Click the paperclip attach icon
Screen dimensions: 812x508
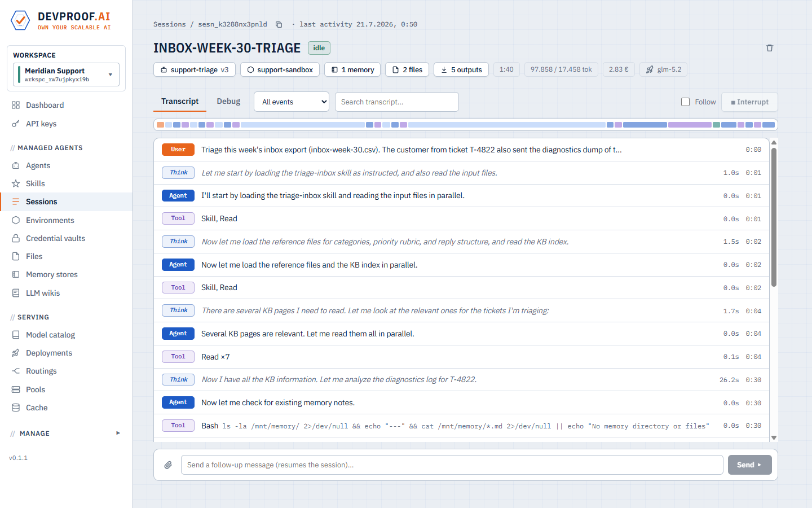[x=168, y=465]
